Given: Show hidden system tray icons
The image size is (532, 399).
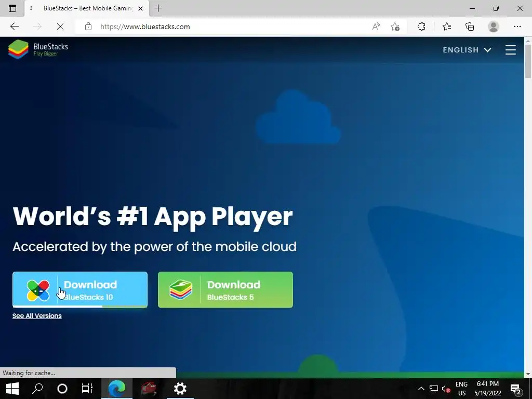Looking at the screenshot, I should (x=421, y=389).
